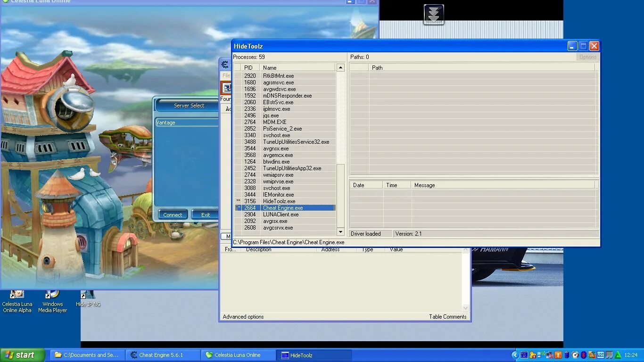Click the process list scroll up arrow
This screenshot has height=362, width=644.
[x=340, y=68]
